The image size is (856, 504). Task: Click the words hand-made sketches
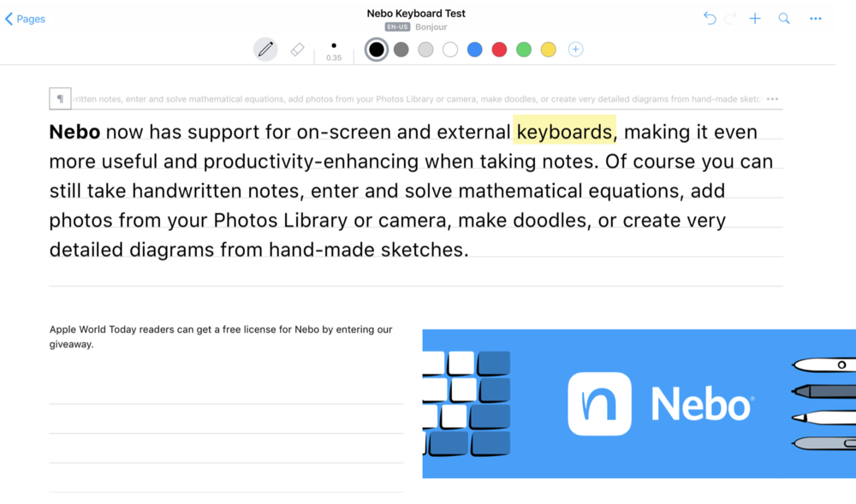[368, 250]
